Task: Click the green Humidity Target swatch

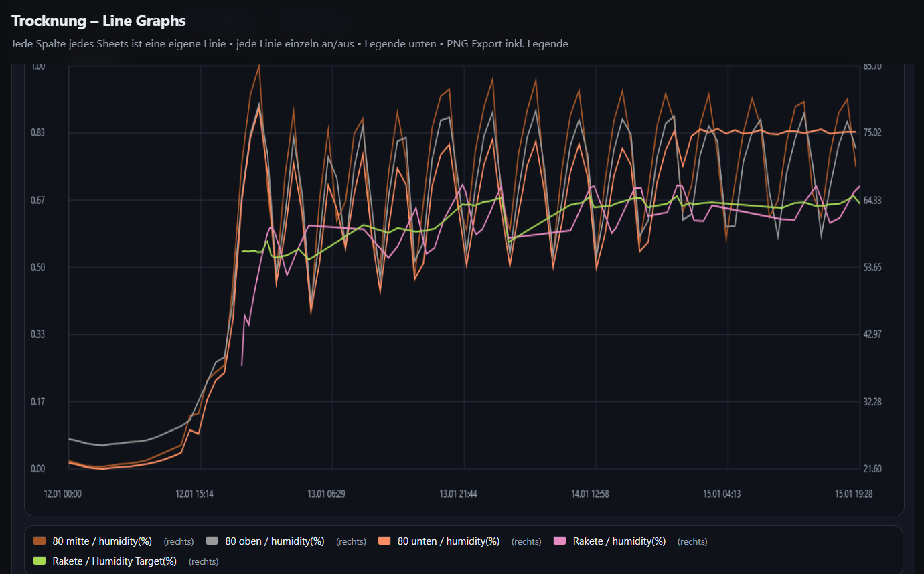Action: click(x=40, y=561)
